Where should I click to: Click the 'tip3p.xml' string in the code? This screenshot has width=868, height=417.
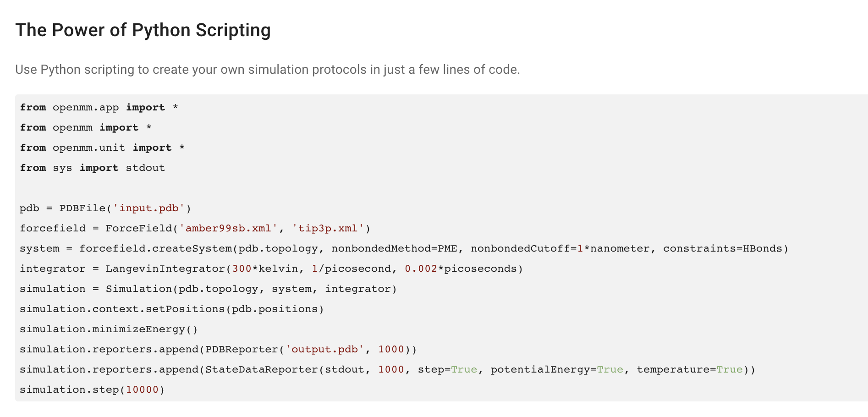pyautogui.click(x=328, y=229)
